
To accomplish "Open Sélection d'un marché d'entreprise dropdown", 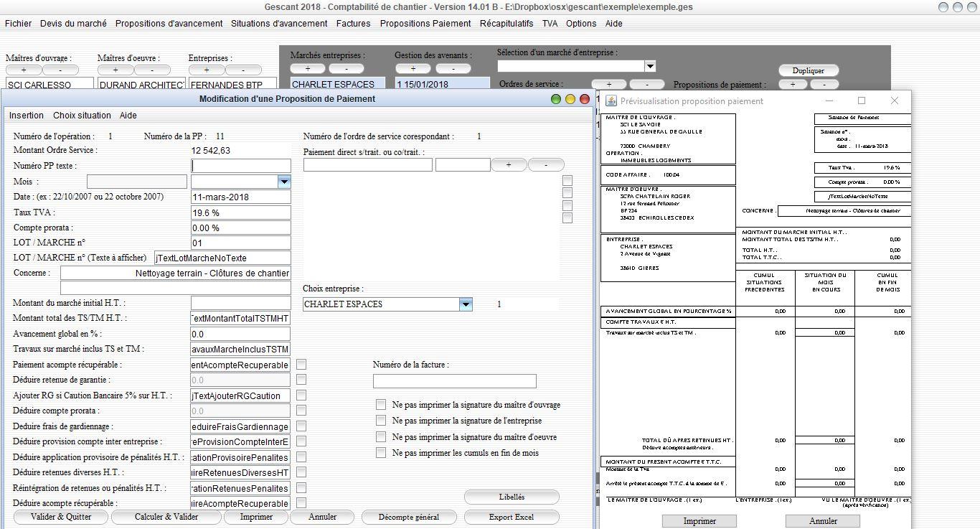I will point(649,66).
